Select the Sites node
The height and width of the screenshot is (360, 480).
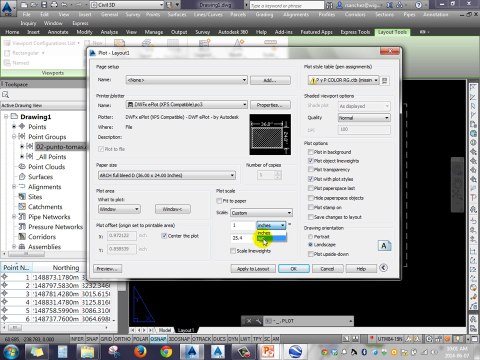coord(35,197)
